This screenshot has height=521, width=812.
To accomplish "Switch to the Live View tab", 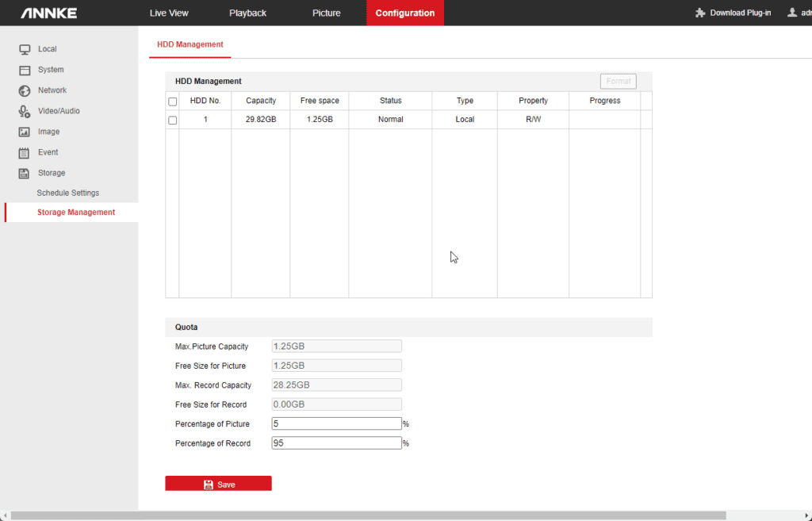I will (x=169, y=13).
